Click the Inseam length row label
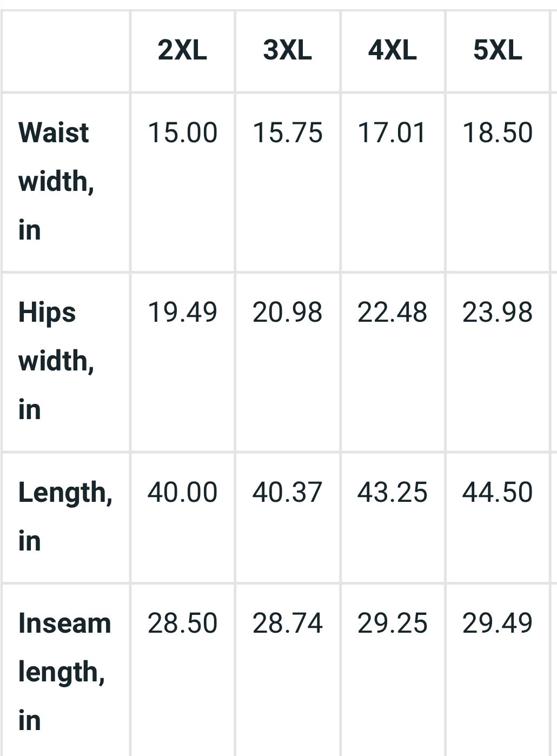557x756 pixels. coord(64,672)
